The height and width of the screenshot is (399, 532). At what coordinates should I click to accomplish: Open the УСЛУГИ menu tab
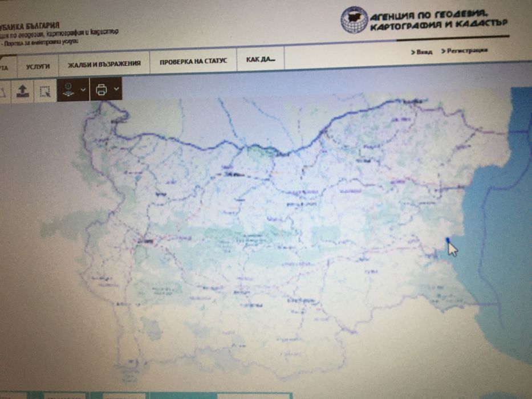tap(38, 67)
